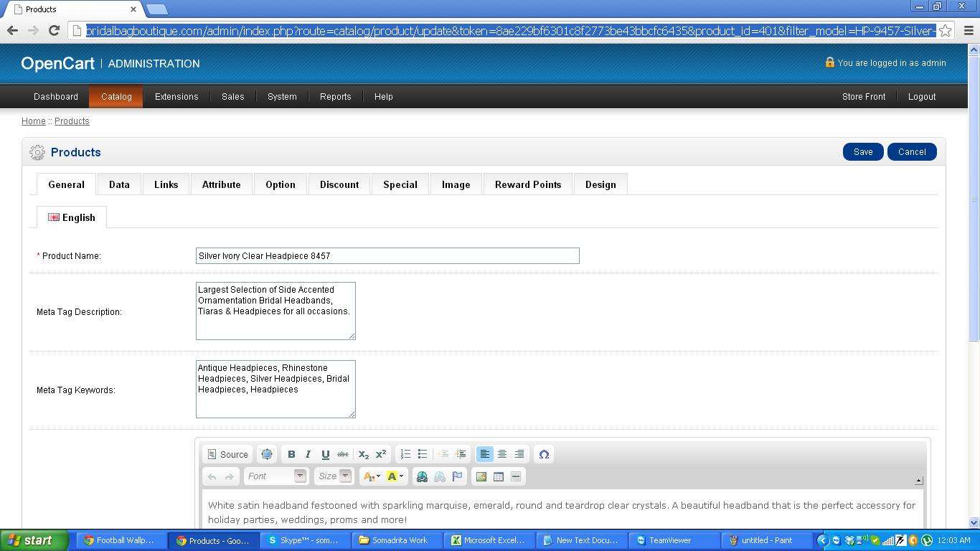Collapse the editor toolbar
The height and width of the screenshot is (551, 980).
pos(918,481)
